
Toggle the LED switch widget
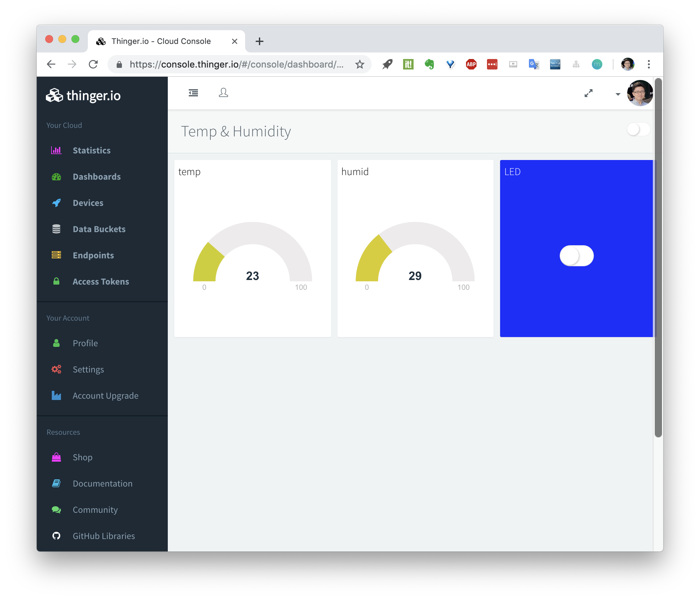pos(576,255)
